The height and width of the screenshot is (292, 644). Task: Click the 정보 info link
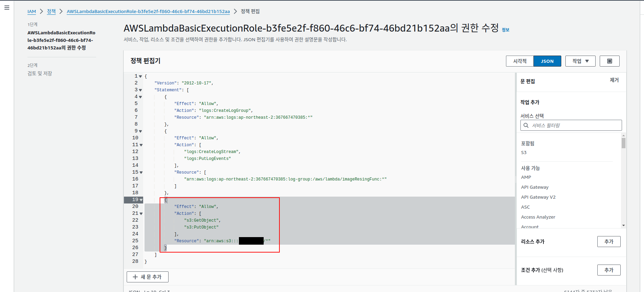tap(505, 30)
